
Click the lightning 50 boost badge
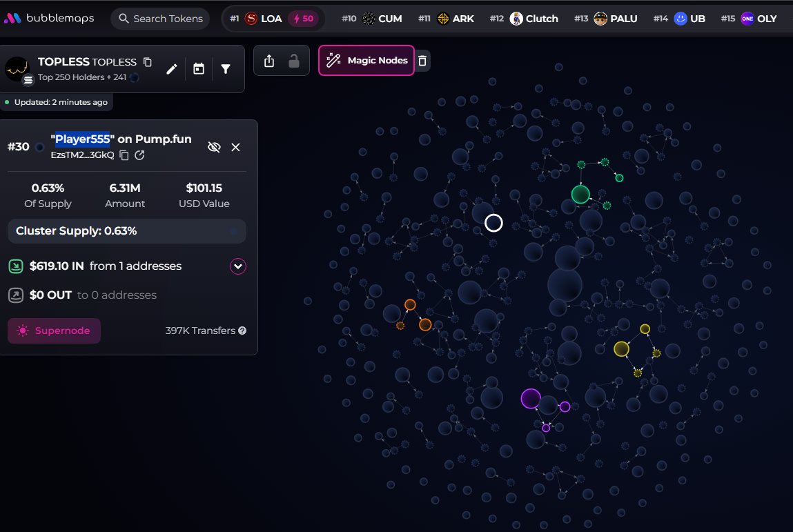coord(304,19)
